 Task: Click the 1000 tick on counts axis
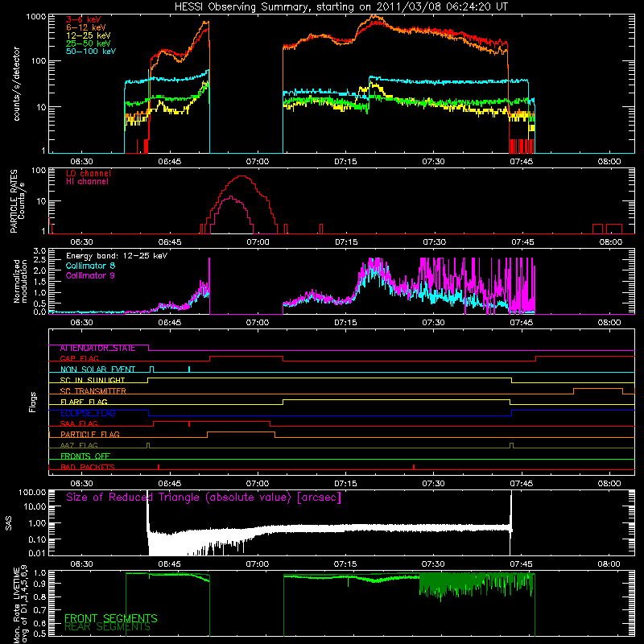[x=35, y=17]
